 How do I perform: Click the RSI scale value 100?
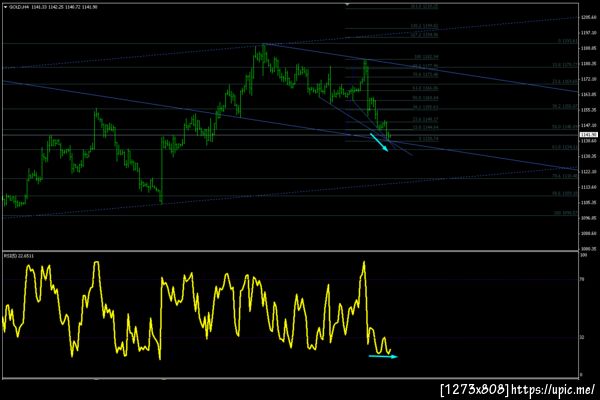coord(584,255)
